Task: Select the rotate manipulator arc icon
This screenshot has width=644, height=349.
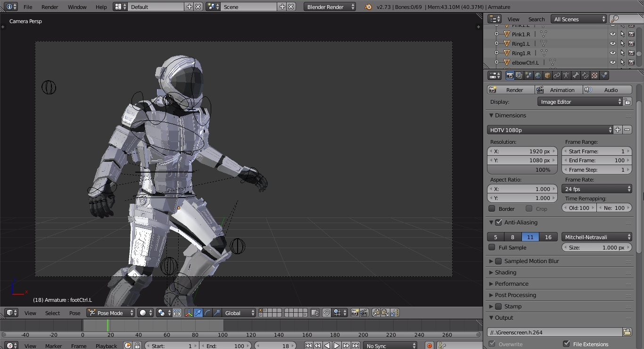Action: pos(207,313)
